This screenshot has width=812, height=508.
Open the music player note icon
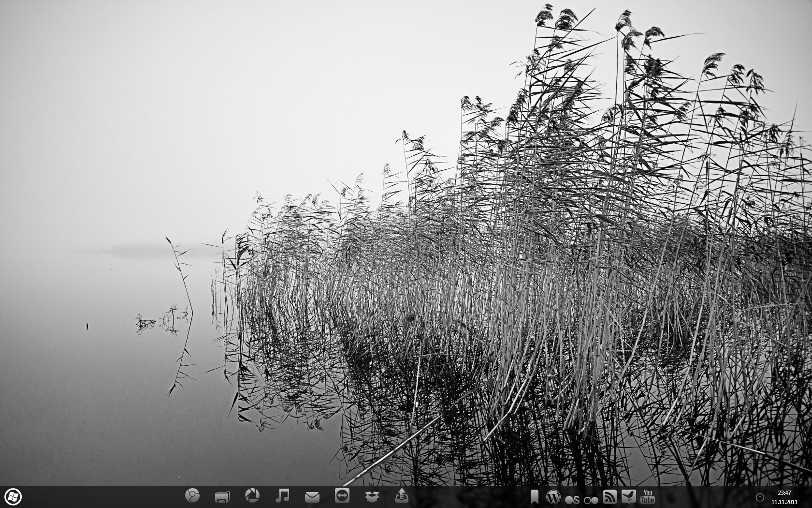[x=282, y=496]
